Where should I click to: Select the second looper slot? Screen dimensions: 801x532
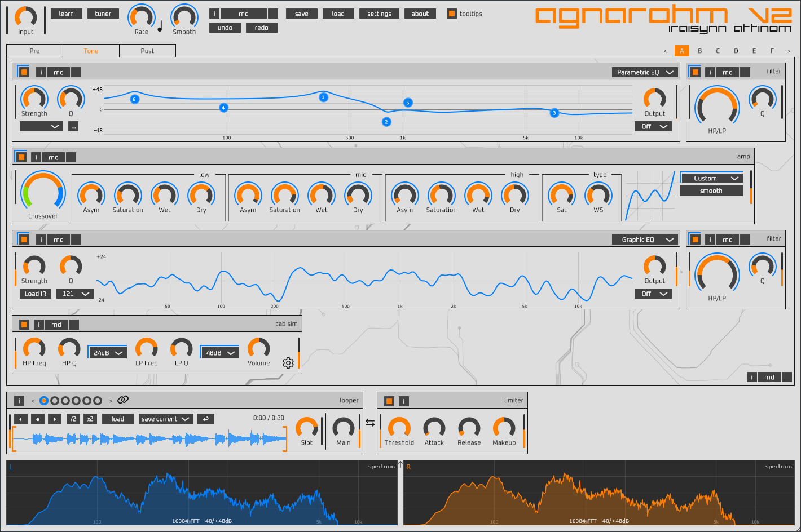click(55, 401)
